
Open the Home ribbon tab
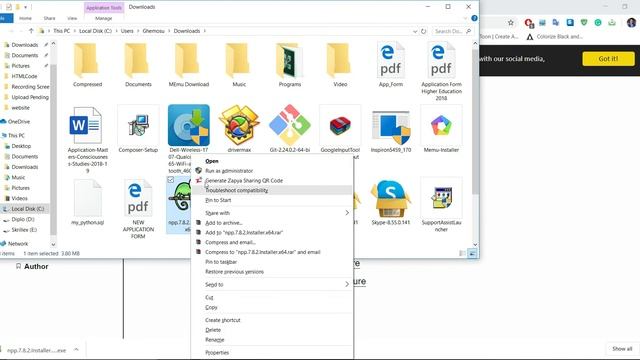[25, 18]
